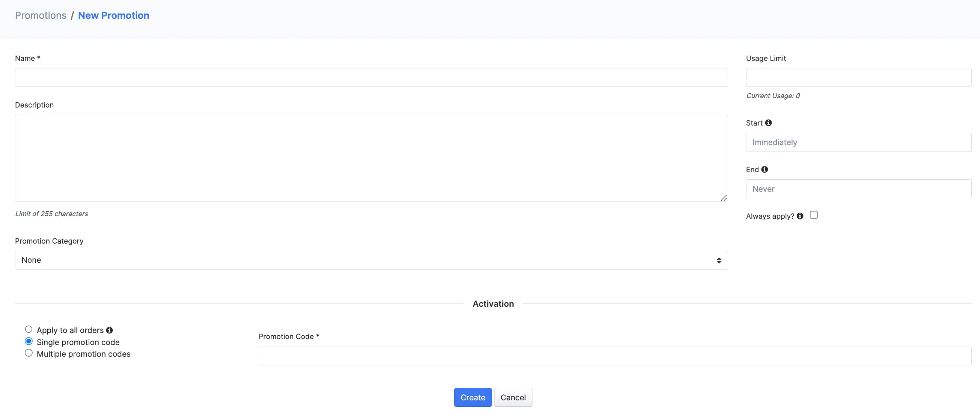Image resolution: width=980 pixels, height=415 pixels.
Task: Click the Create button
Action: coord(473,397)
